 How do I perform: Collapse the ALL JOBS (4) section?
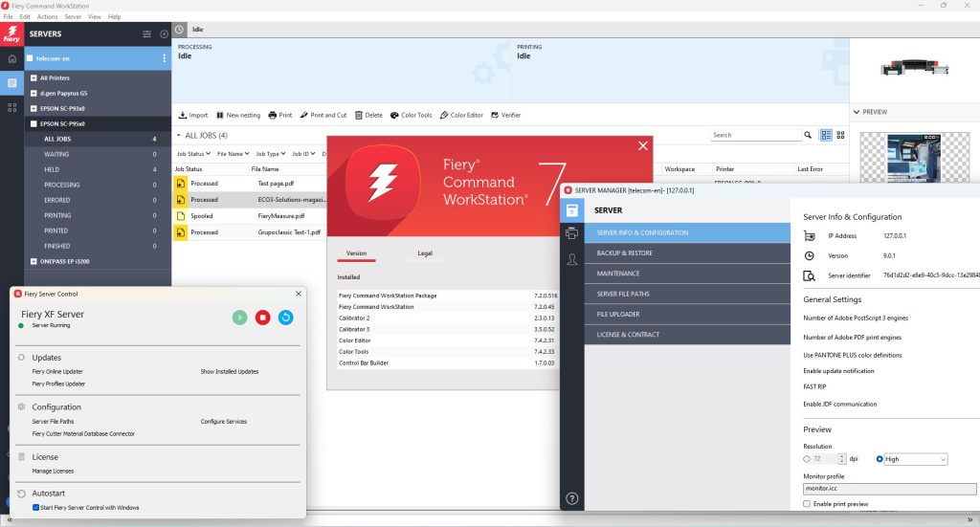point(179,136)
